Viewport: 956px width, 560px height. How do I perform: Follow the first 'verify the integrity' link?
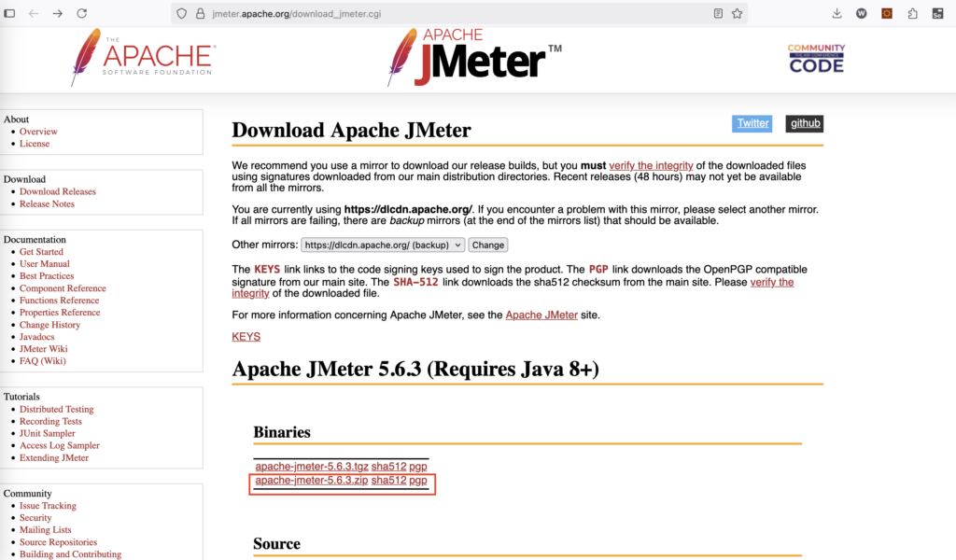(651, 166)
